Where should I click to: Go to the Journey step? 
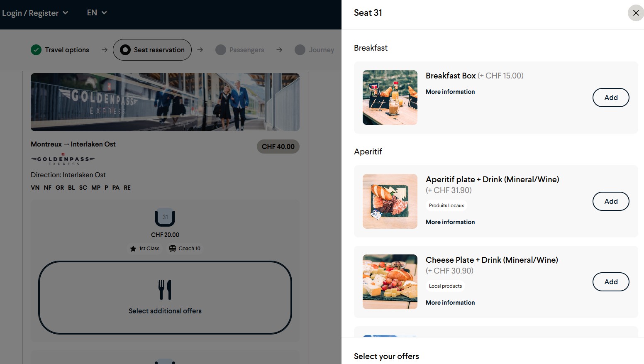pyautogui.click(x=315, y=50)
